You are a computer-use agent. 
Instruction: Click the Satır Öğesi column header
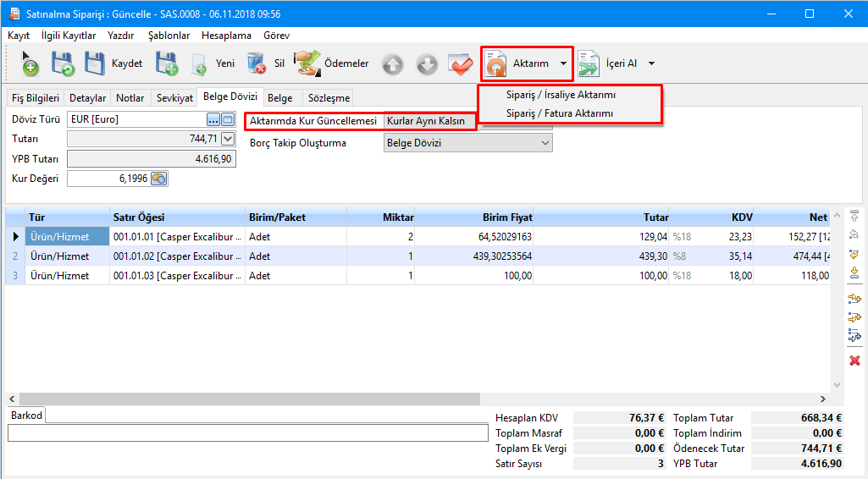177,217
